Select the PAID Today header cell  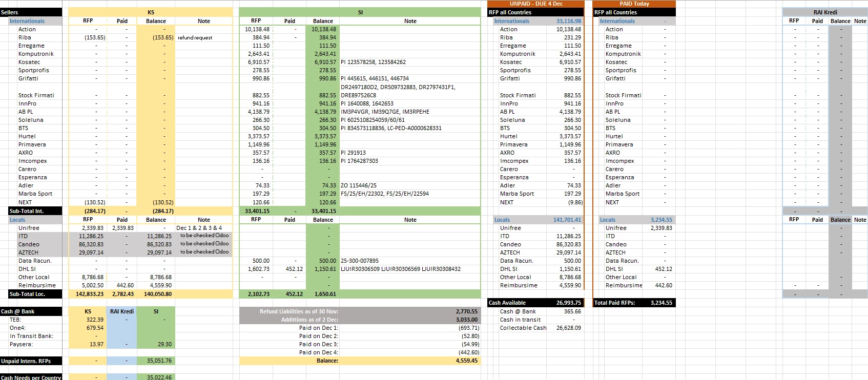634,4
